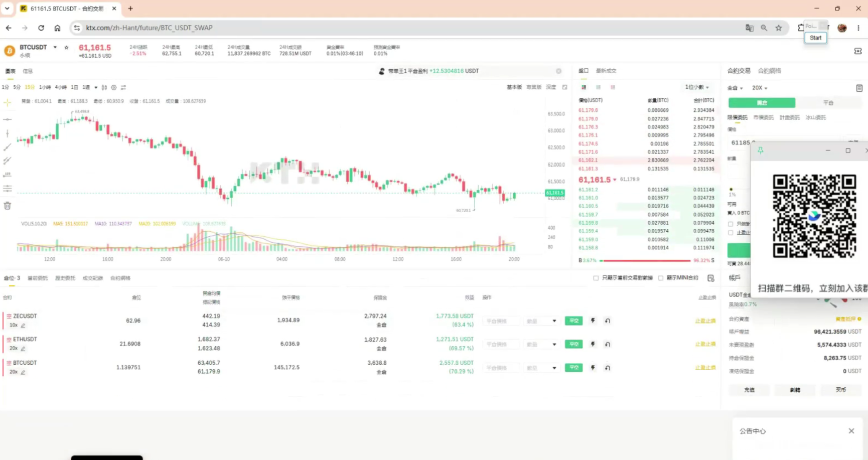Expand more chart time intervals dropdown

point(96,87)
